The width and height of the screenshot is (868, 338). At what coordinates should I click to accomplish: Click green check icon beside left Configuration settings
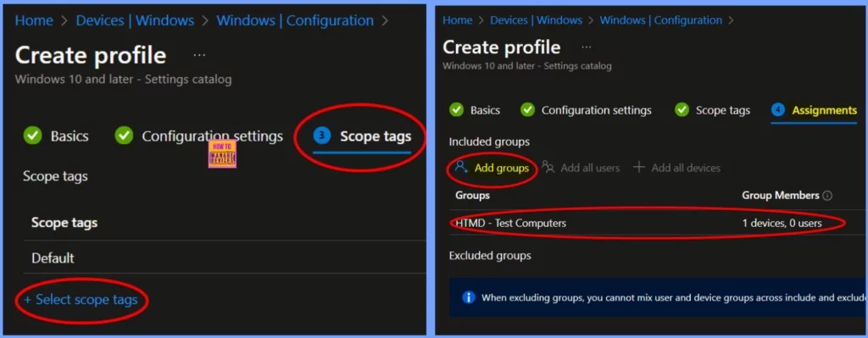click(x=124, y=136)
